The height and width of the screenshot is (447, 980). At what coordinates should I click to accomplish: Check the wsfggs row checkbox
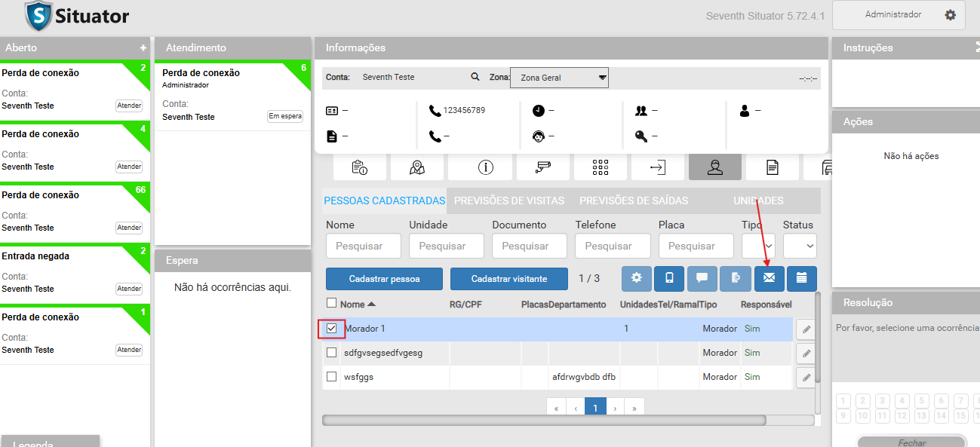331,377
